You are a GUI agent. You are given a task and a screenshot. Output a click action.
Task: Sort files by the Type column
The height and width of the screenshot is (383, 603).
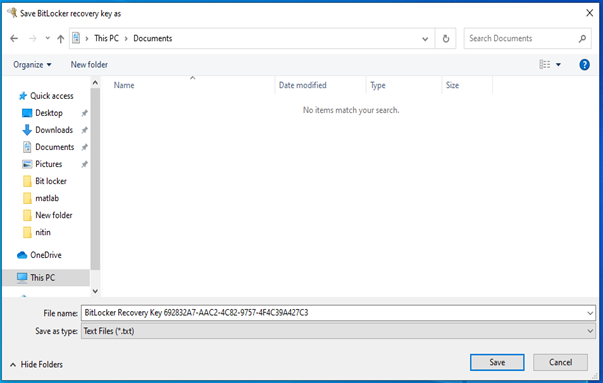[x=378, y=85]
